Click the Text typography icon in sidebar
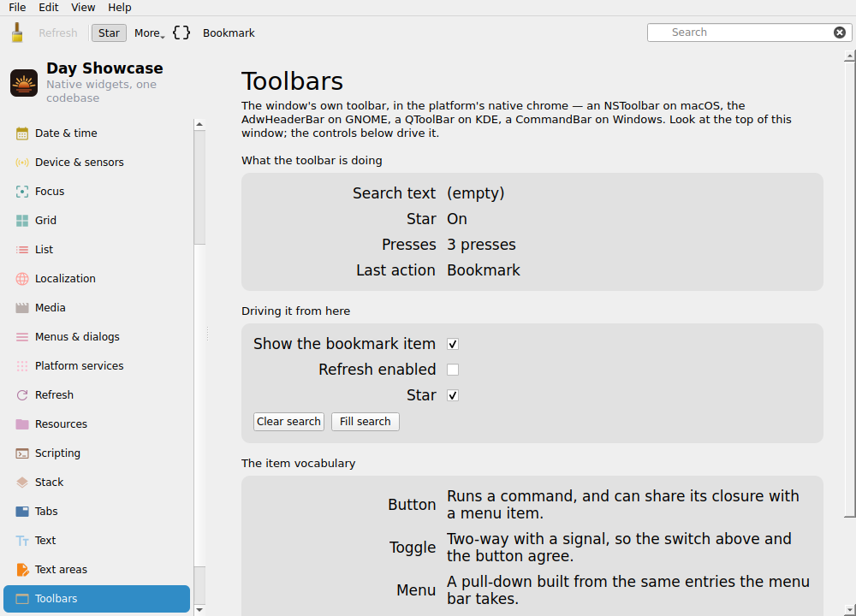The height and width of the screenshot is (616, 856). (22, 541)
